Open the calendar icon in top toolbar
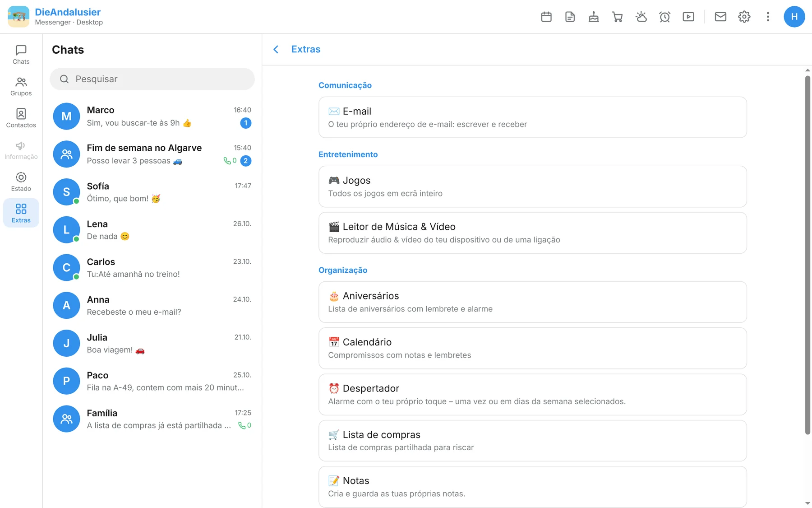The image size is (812, 508). tap(546, 17)
